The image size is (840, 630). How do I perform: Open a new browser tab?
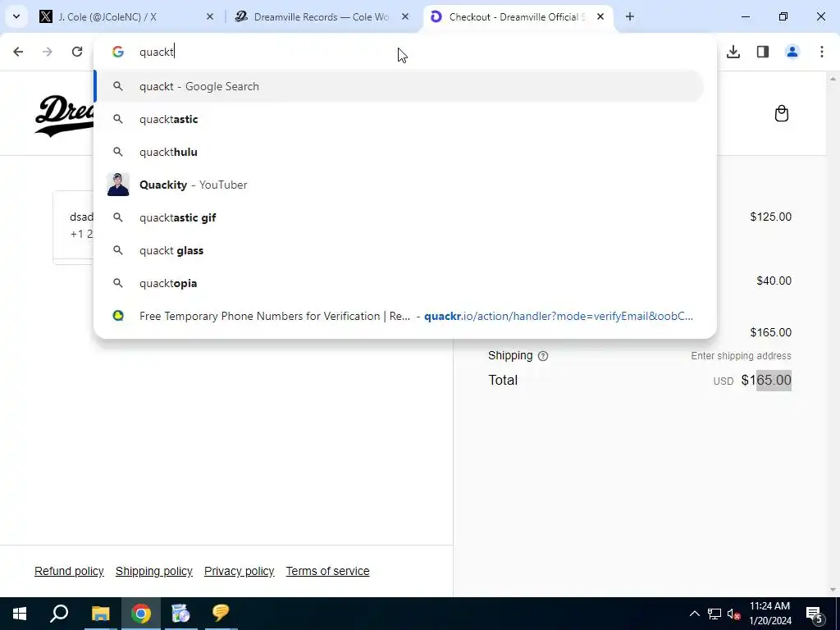pos(630,16)
